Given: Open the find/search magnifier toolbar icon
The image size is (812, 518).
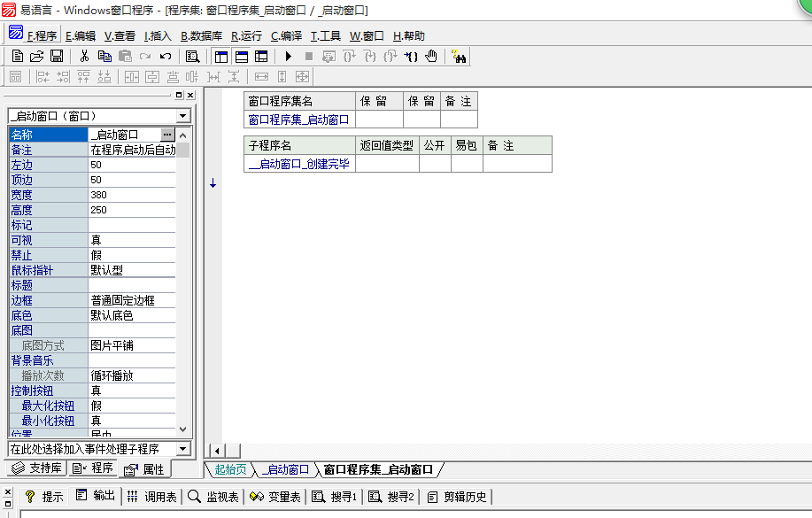Looking at the screenshot, I should [x=193, y=56].
